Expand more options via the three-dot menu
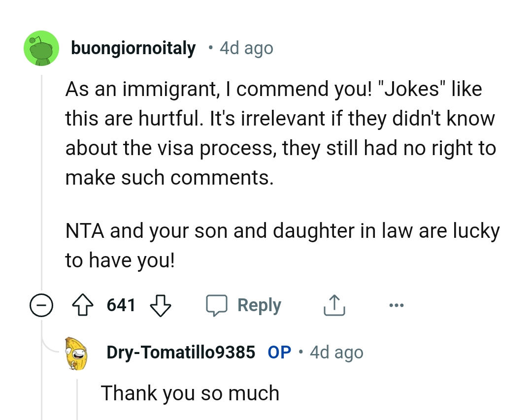The width and height of the screenshot is (532, 420). tap(396, 305)
